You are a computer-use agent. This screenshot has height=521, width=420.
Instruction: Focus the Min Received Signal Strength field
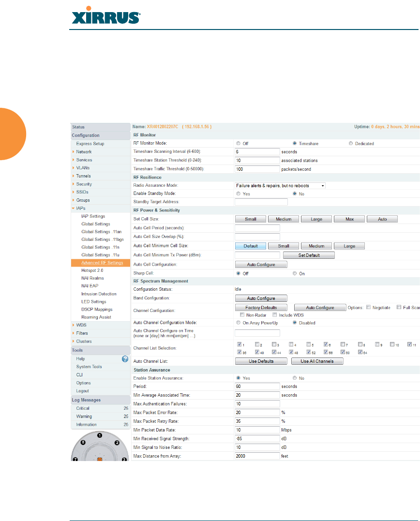tap(257, 439)
